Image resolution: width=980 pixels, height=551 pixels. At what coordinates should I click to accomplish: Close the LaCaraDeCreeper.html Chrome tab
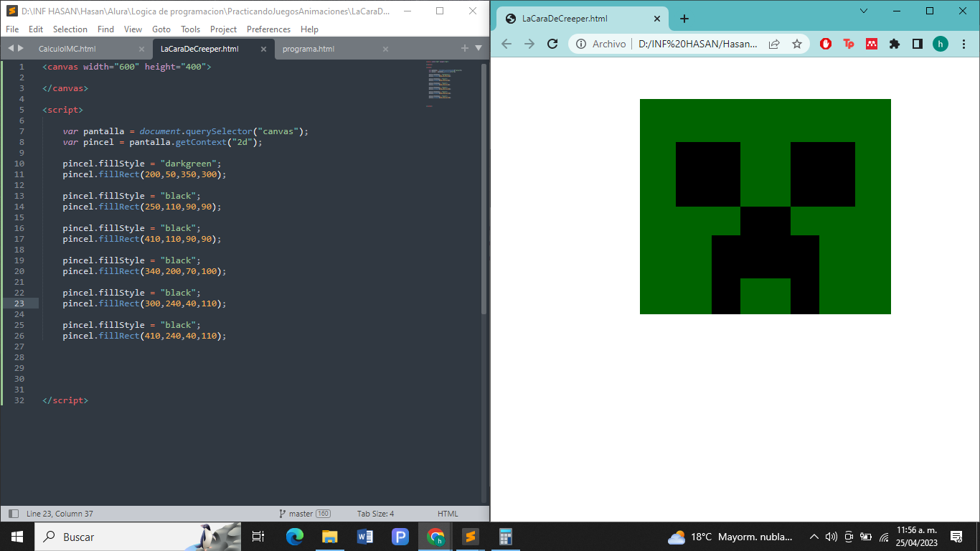pyautogui.click(x=656, y=19)
